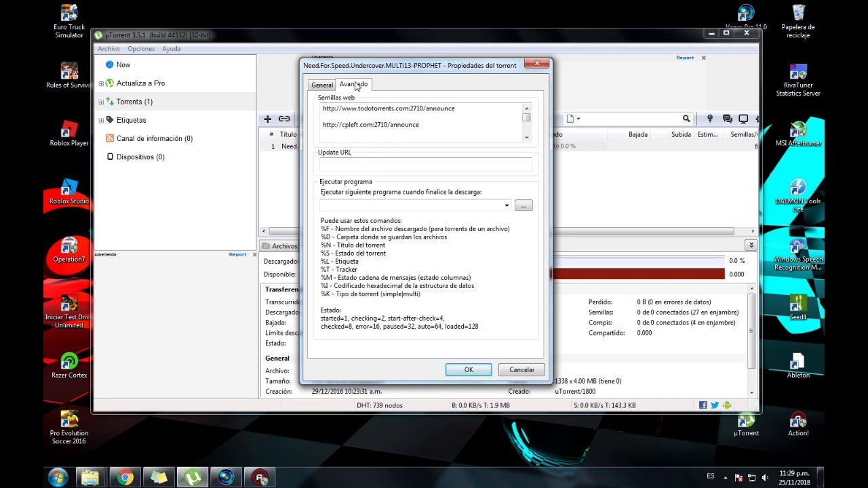The image size is (868, 488).
Task: Click the OK button in the dialog
Action: click(x=469, y=369)
